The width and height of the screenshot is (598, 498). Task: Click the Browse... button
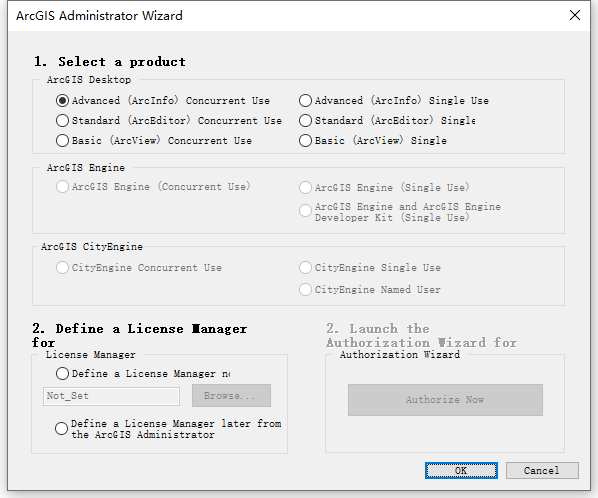231,395
